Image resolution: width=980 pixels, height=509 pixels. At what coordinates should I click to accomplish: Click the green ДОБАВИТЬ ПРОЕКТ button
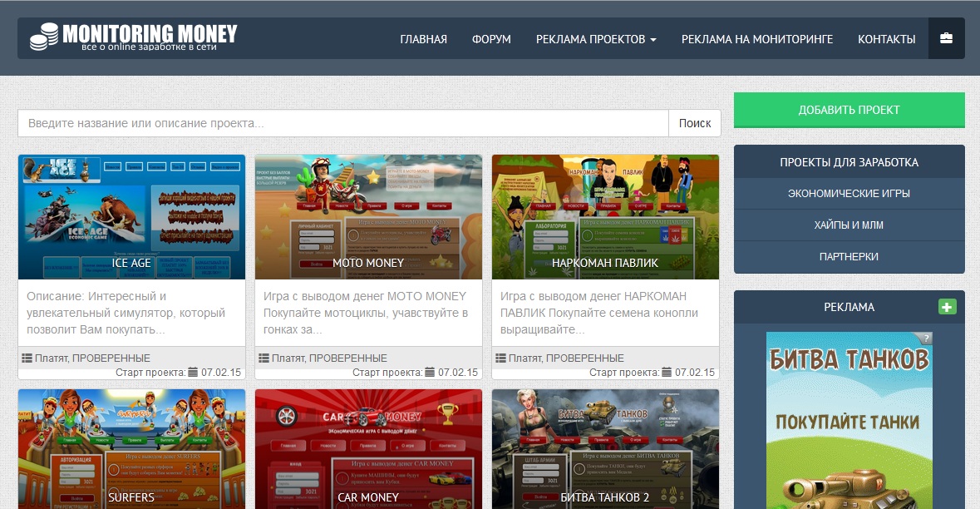pos(849,110)
